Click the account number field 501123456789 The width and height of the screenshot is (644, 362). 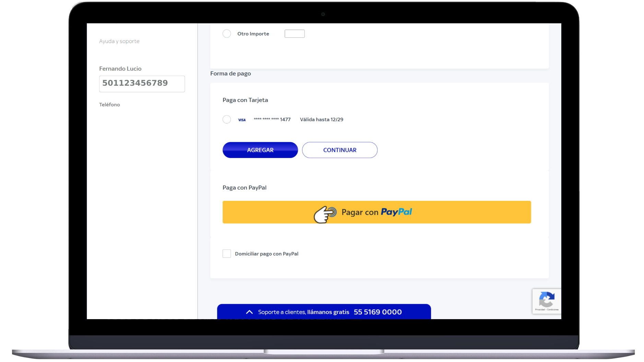click(x=142, y=84)
